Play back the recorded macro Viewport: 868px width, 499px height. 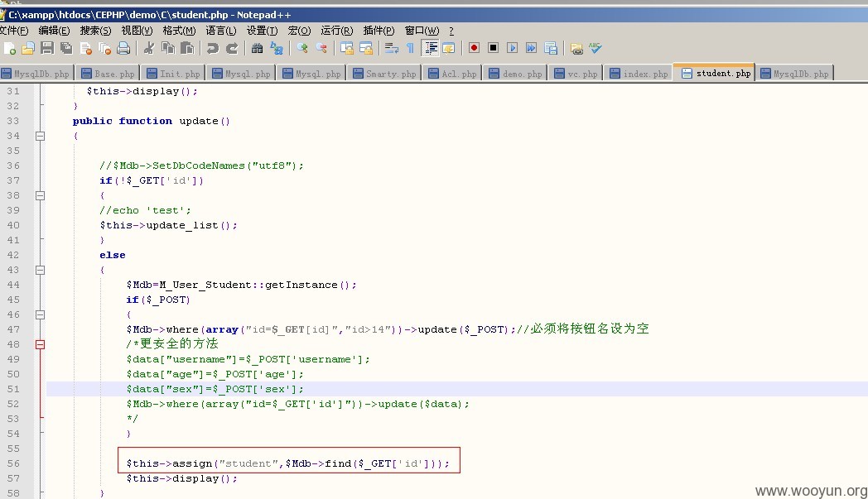pyautogui.click(x=512, y=48)
